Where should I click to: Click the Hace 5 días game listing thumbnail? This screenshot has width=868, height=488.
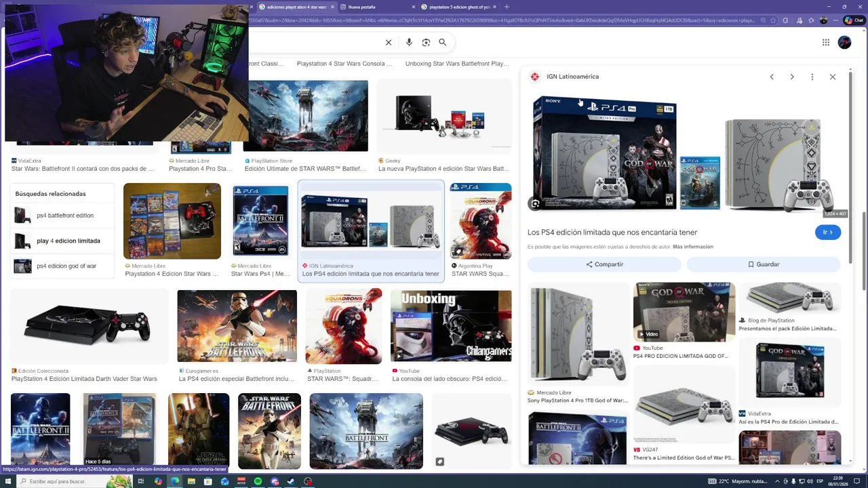[119, 431]
